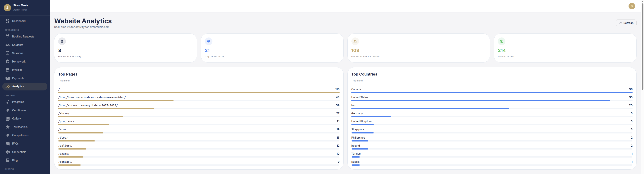Viewport: 644px width, 174px height.
Task: Click the person icon on unique visitors today card
Action: (x=62, y=41)
